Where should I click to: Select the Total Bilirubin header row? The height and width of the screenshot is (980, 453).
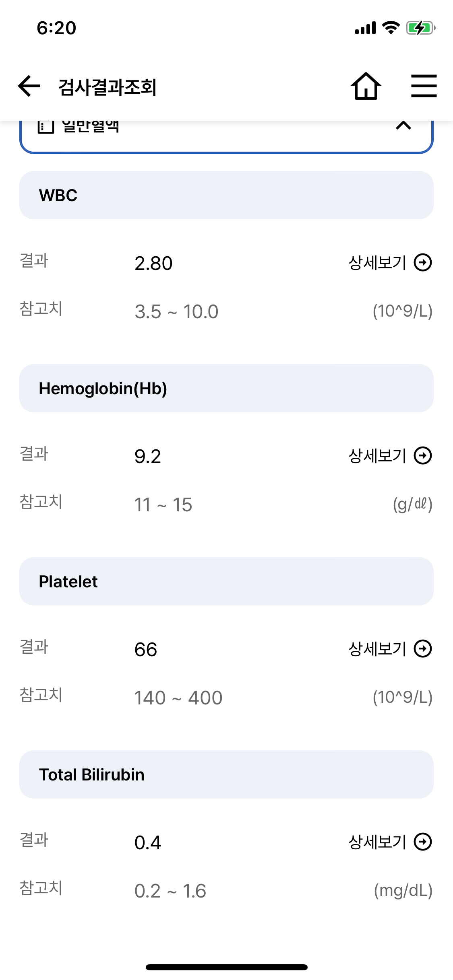point(226,774)
